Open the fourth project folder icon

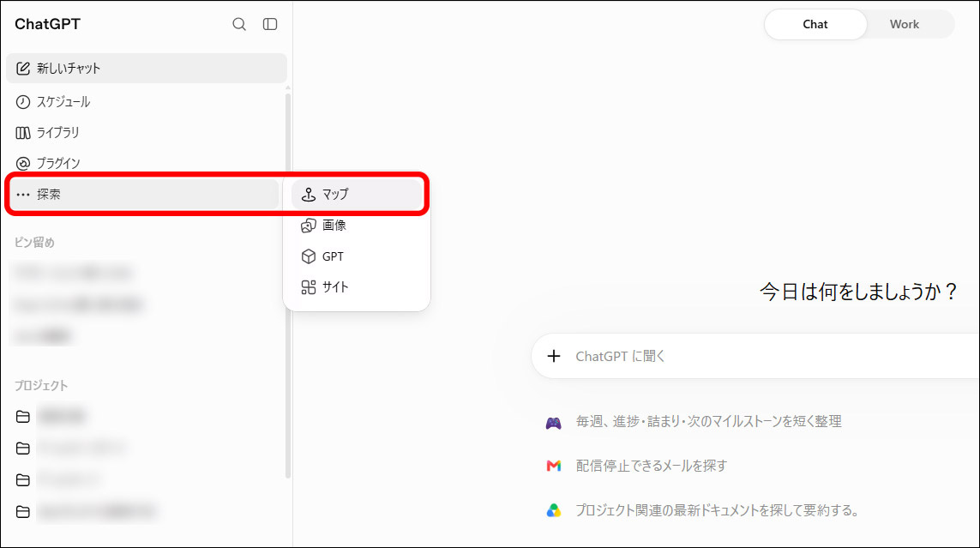23,512
